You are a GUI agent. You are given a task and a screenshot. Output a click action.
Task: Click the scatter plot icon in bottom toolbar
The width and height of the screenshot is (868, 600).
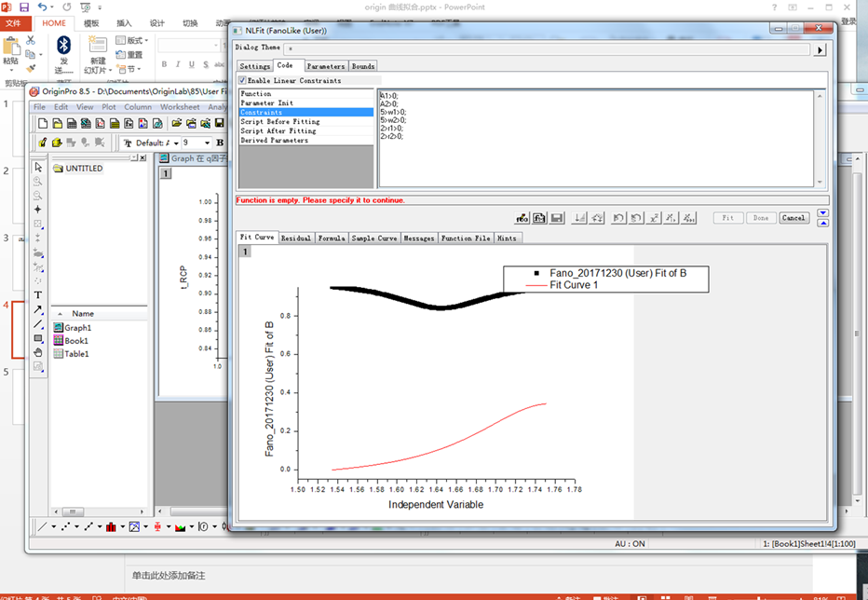[x=65, y=527]
